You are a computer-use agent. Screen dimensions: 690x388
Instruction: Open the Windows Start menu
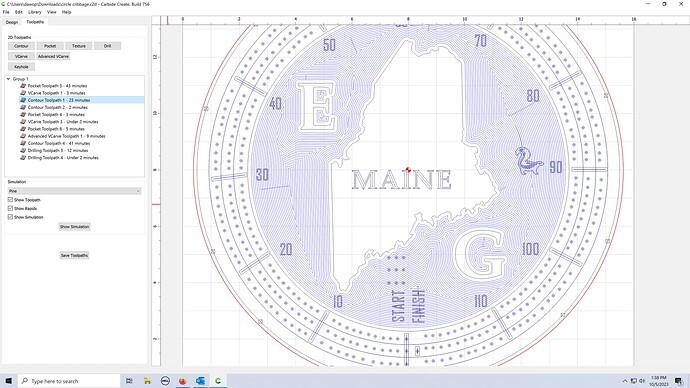8,381
